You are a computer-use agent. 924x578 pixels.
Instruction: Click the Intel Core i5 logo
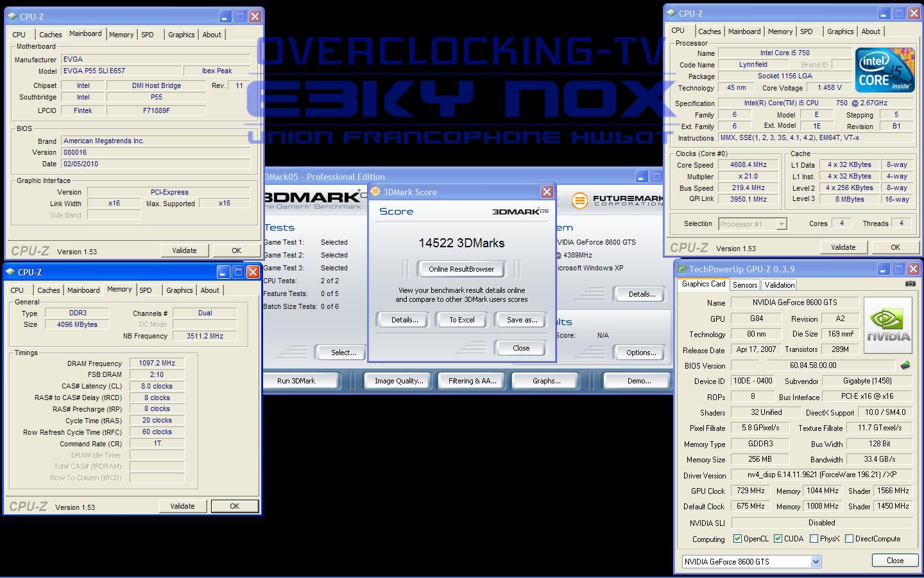[x=884, y=69]
